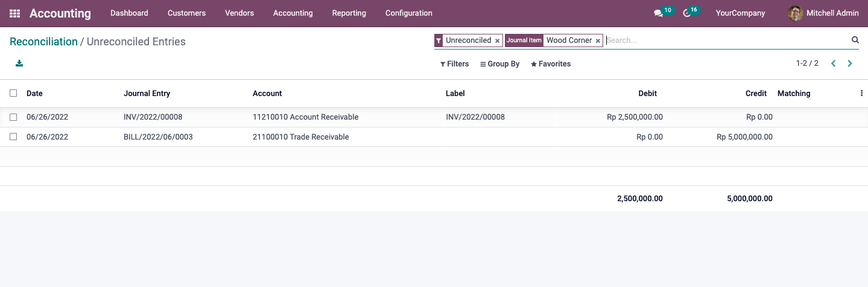
Task: Remove the Wood Corner search tag
Action: (x=598, y=40)
